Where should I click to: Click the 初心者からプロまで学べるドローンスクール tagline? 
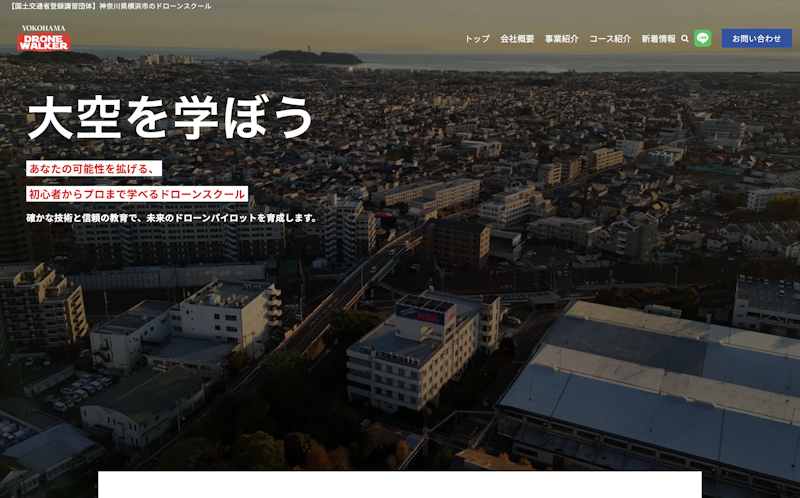pos(137,194)
